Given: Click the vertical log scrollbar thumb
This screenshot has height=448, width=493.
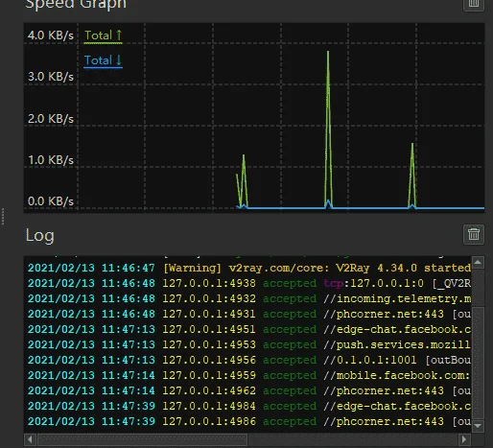Looking at the screenshot, I should click(478, 363).
